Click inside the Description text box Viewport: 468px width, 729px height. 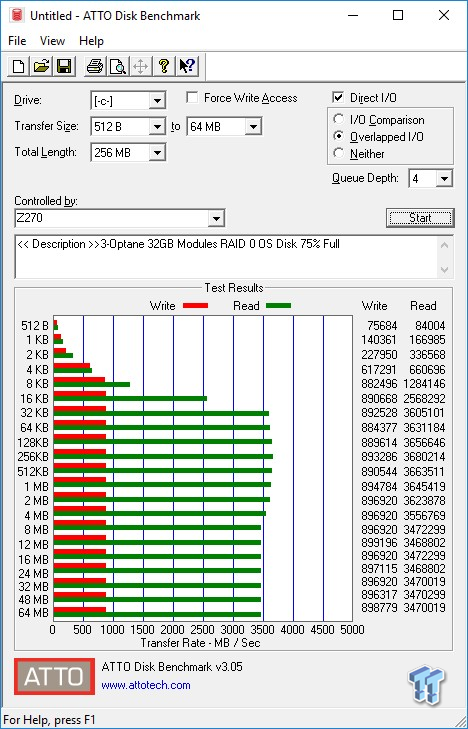click(x=227, y=257)
